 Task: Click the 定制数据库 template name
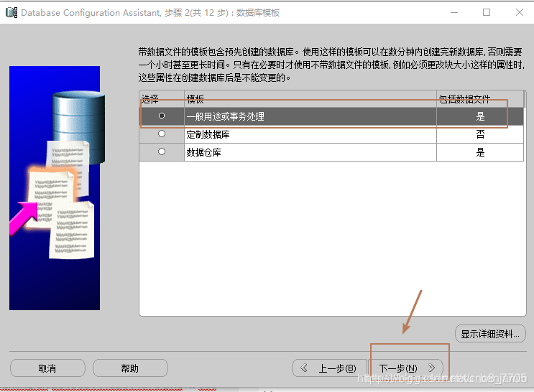click(208, 134)
